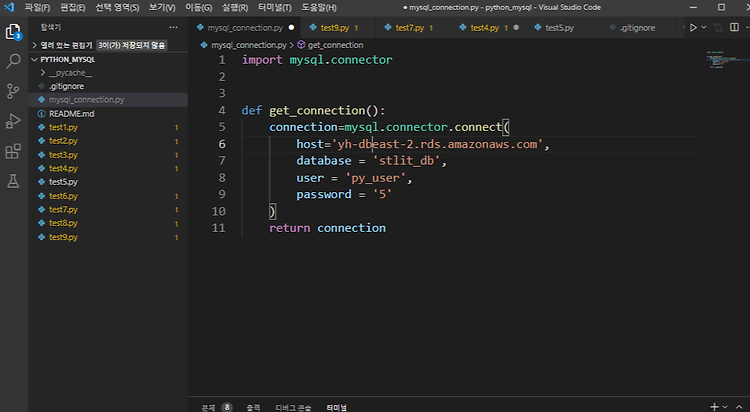Open editor More Actions ellipsis

point(746,27)
